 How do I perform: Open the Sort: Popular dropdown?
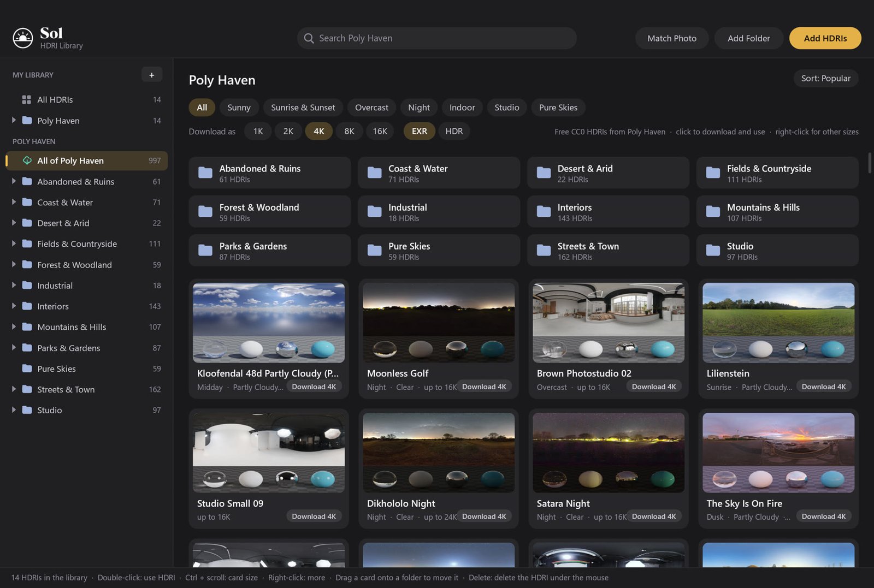pyautogui.click(x=826, y=78)
